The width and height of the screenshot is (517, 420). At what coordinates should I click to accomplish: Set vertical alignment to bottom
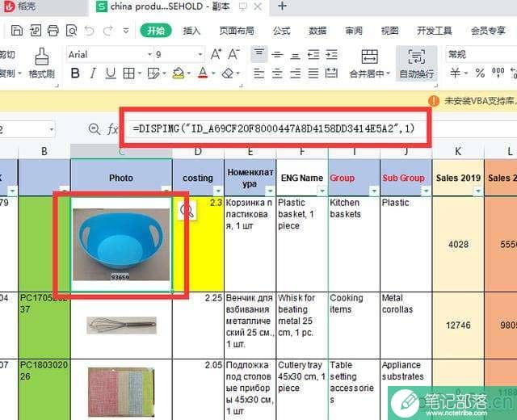coord(295,54)
